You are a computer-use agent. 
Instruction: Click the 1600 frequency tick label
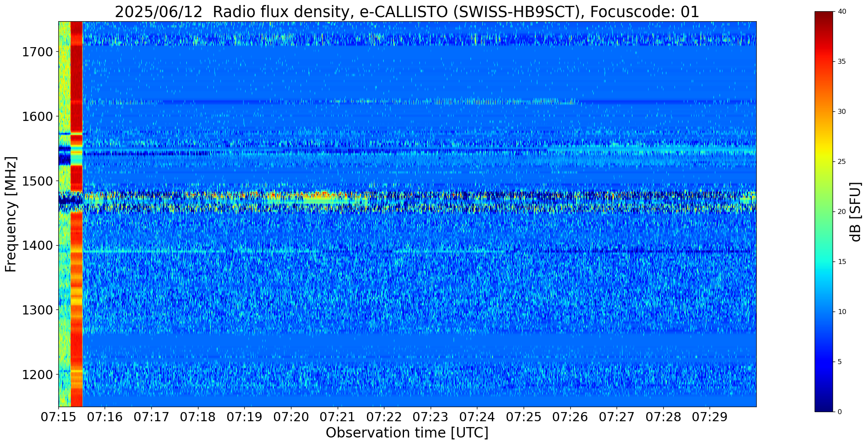coord(37,116)
